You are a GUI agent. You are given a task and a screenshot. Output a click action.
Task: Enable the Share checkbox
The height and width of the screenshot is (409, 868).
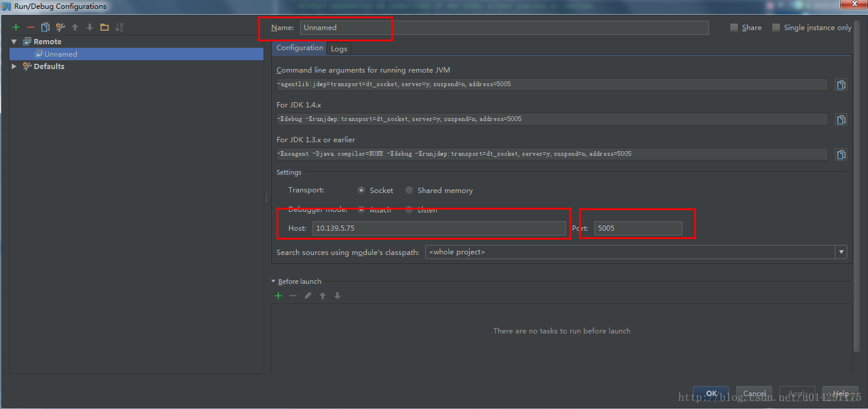pos(734,27)
